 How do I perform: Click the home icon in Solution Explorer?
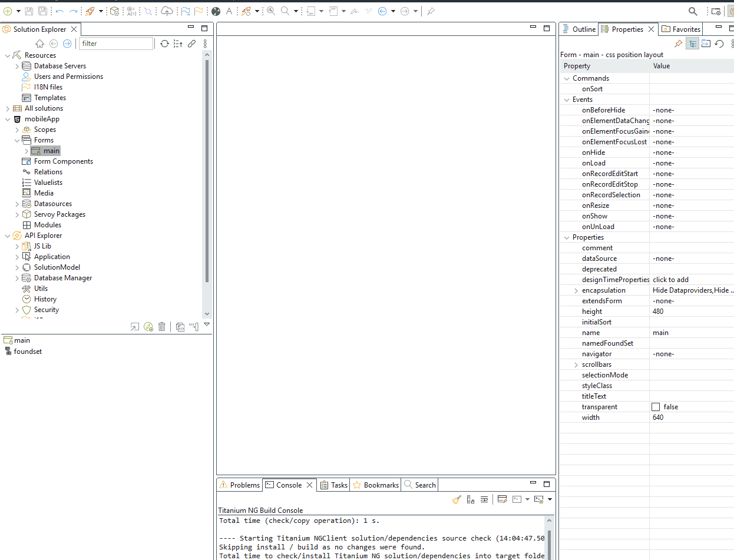(x=39, y=44)
